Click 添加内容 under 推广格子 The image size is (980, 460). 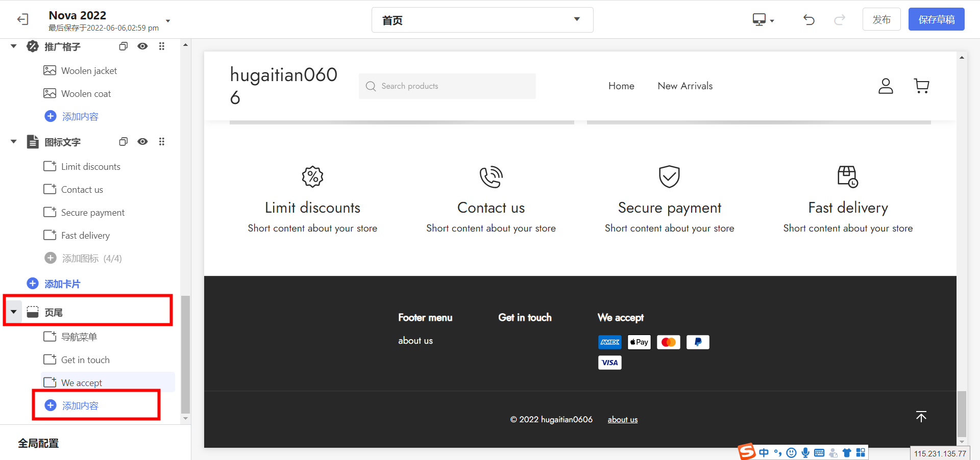click(71, 116)
